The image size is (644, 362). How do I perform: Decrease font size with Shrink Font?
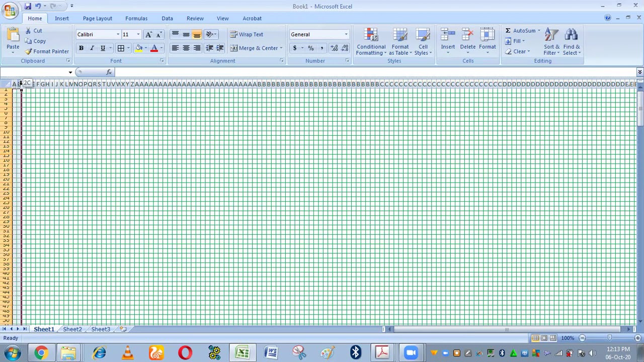[x=158, y=34]
